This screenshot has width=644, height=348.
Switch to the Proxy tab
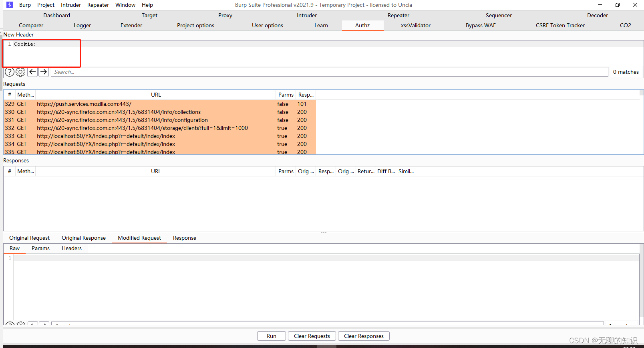[225, 15]
